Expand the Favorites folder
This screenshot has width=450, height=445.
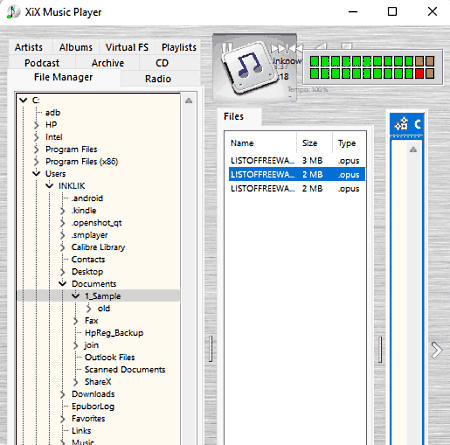click(x=62, y=419)
